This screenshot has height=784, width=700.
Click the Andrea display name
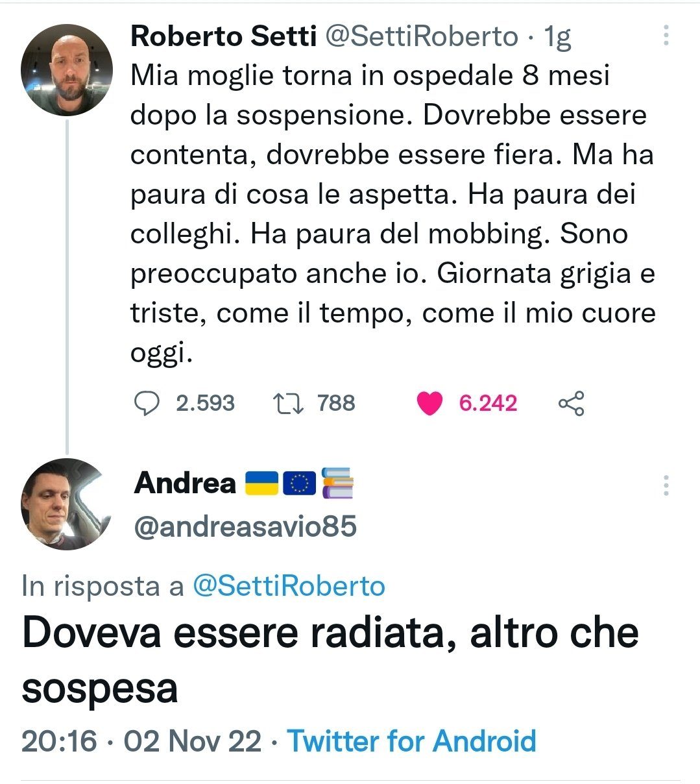point(186,483)
